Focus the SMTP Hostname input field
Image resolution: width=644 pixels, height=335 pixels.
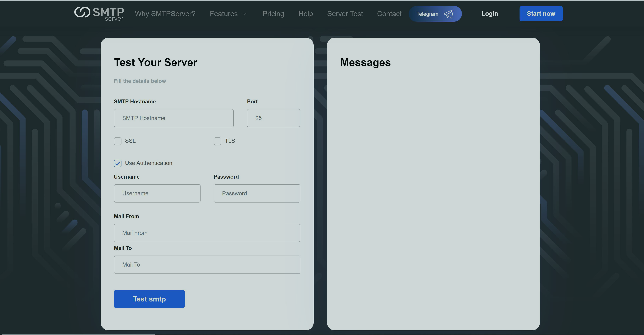click(174, 118)
